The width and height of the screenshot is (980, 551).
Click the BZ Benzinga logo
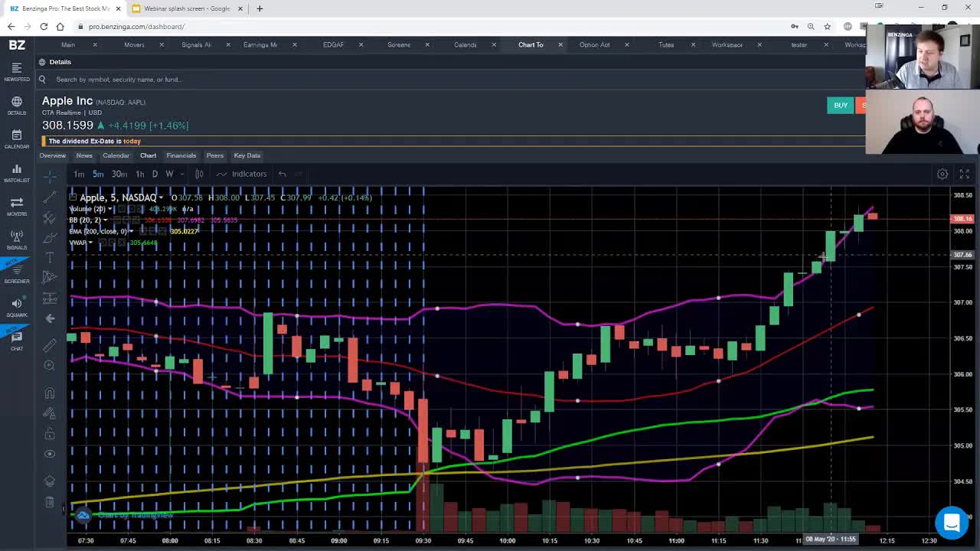click(x=17, y=45)
